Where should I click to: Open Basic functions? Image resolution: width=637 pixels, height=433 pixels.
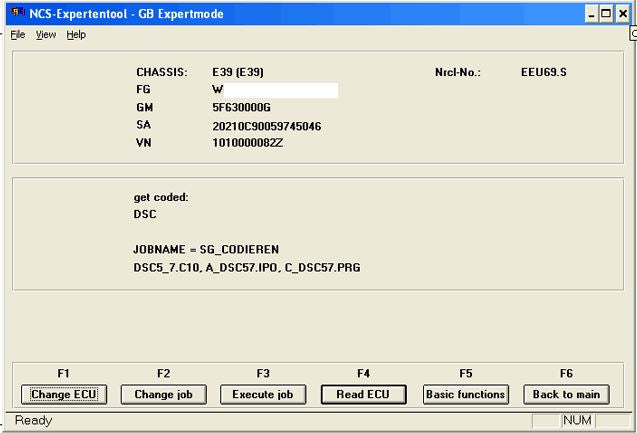pos(466,394)
